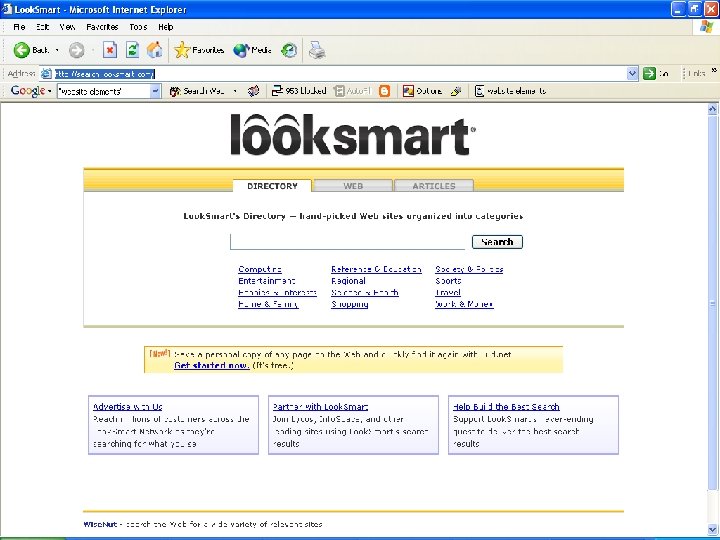Click the grey Forward arrow icon
Viewport: 720px width, 540px height.
pyautogui.click(x=77, y=50)
